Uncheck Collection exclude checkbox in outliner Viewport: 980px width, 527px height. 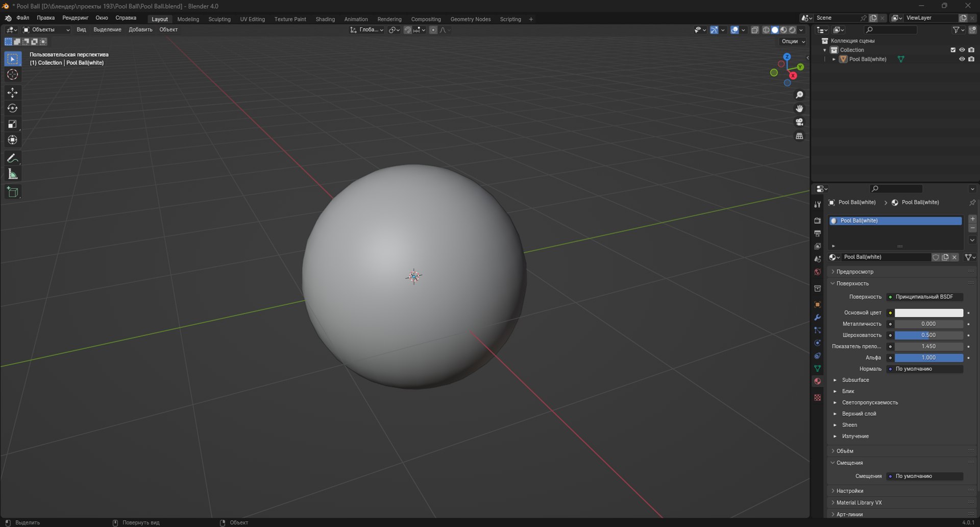tap(953, 50)
